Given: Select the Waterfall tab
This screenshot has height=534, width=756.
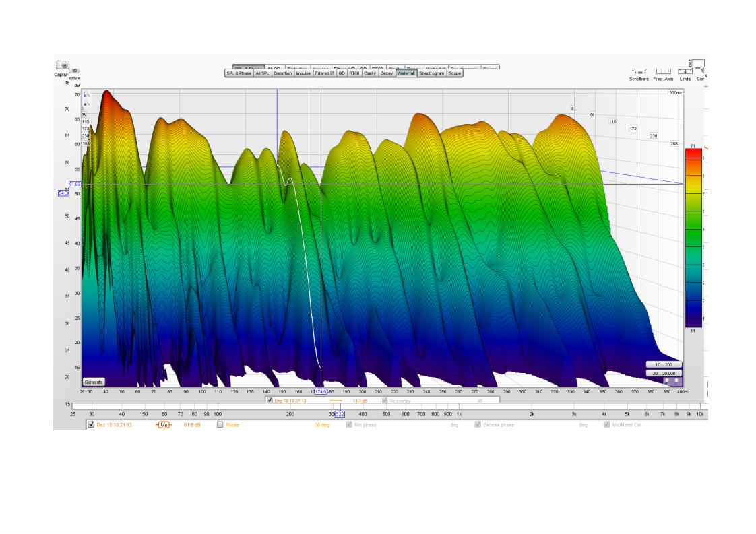Looking at the screenshot, I should 406,73.
